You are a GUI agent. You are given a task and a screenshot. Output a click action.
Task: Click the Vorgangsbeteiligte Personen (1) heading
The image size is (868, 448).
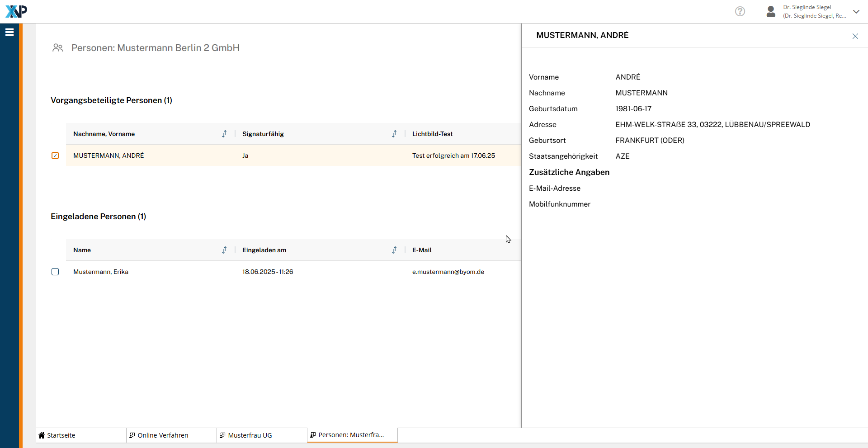click(111, 100)
